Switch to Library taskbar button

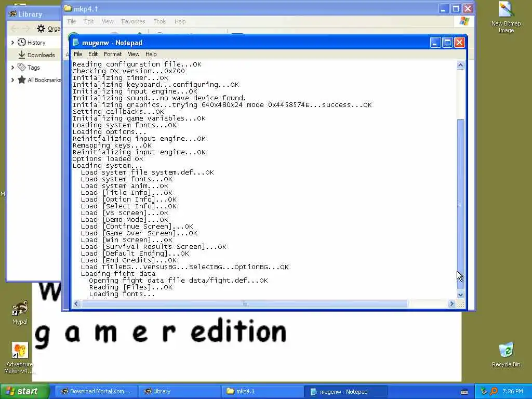179,392
